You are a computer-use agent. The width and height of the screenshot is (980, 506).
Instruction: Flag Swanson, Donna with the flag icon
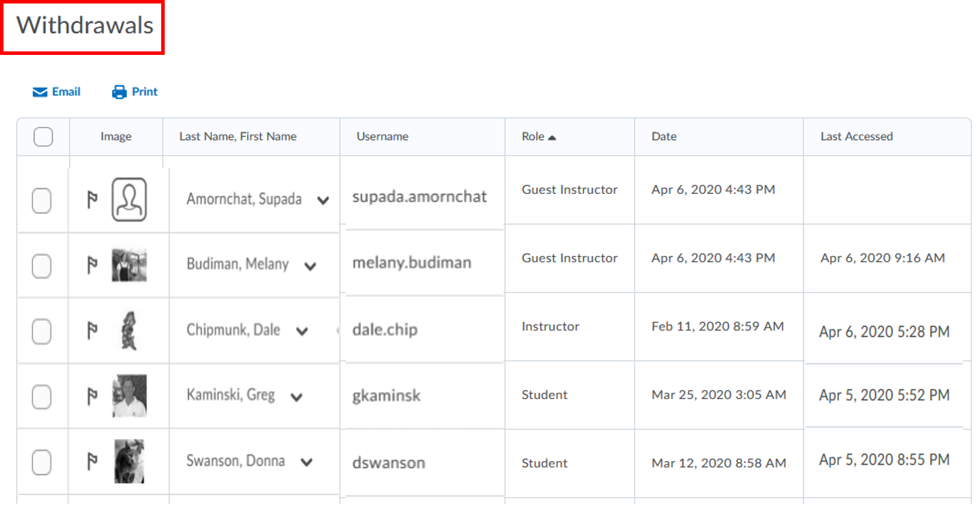pos(92,462)
